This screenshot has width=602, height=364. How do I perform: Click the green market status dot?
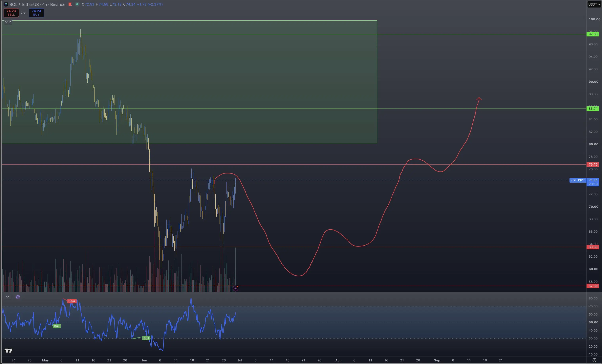(x=77, y=4)
